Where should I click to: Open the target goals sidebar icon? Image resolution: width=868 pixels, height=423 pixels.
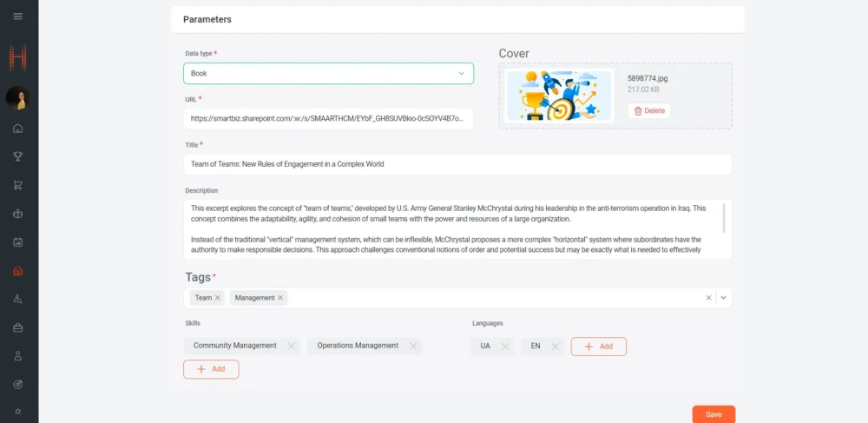coord(18,384)
